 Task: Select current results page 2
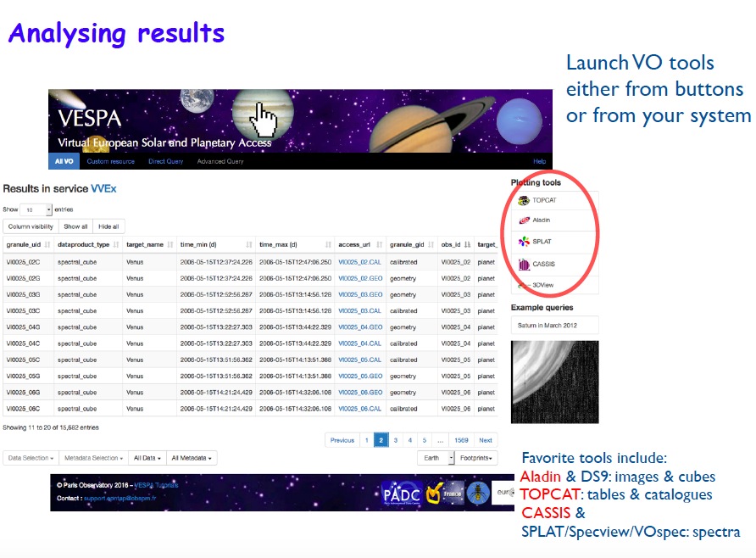[381, 440]
